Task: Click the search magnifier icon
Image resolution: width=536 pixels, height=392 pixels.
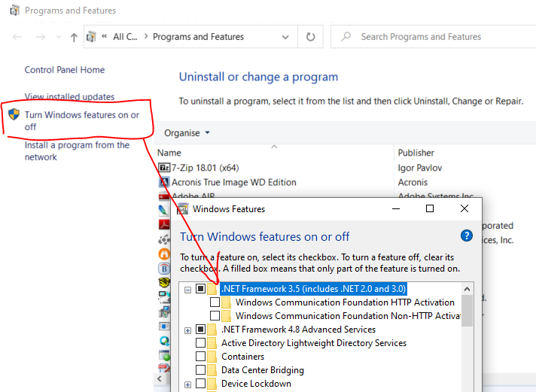Action: click(346, 36)
